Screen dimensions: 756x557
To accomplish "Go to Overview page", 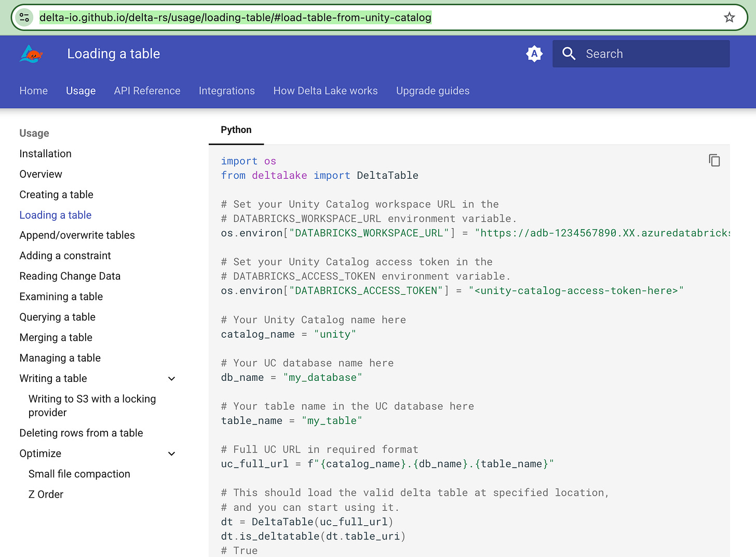I will (x=41, y=174).
